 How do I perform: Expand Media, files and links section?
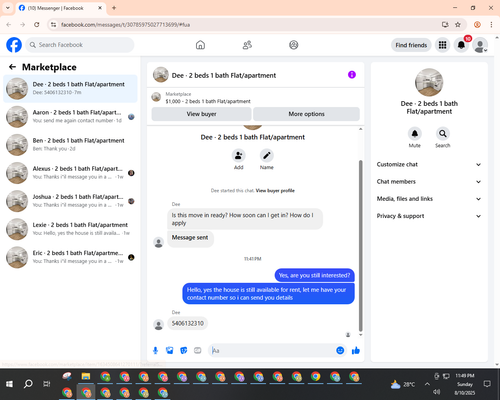429,199
